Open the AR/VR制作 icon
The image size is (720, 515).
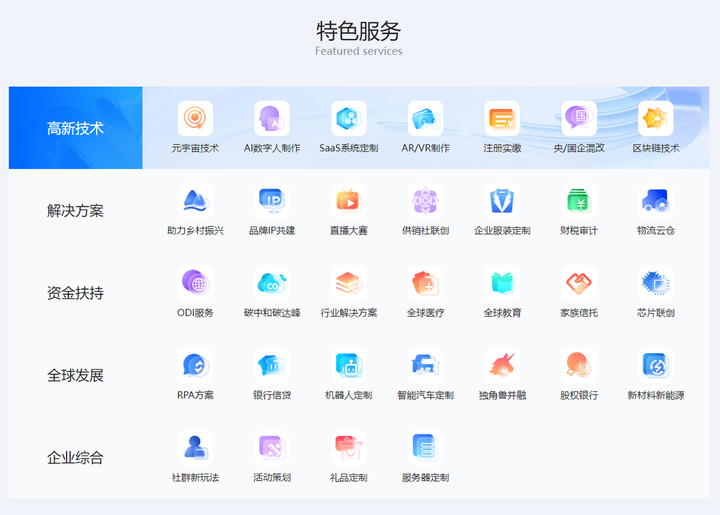(x=426, y=118)
